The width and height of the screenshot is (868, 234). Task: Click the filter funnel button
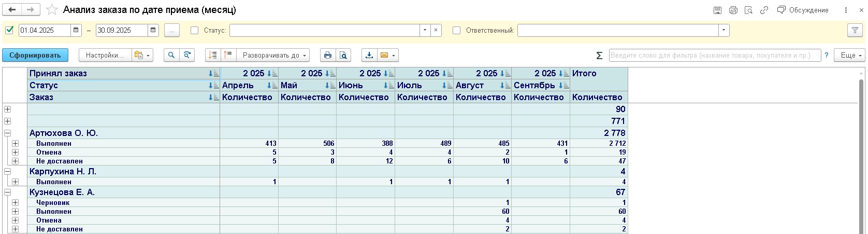(855, 31)
